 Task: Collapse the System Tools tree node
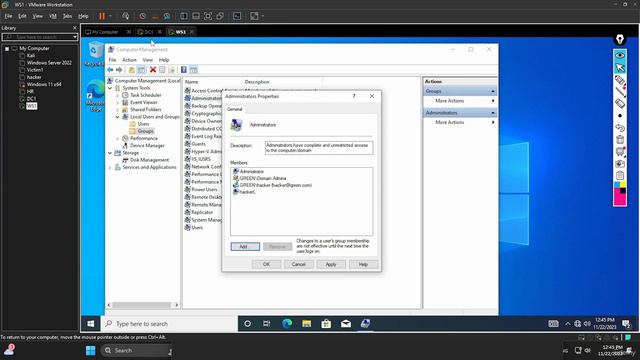click(110, 88)
